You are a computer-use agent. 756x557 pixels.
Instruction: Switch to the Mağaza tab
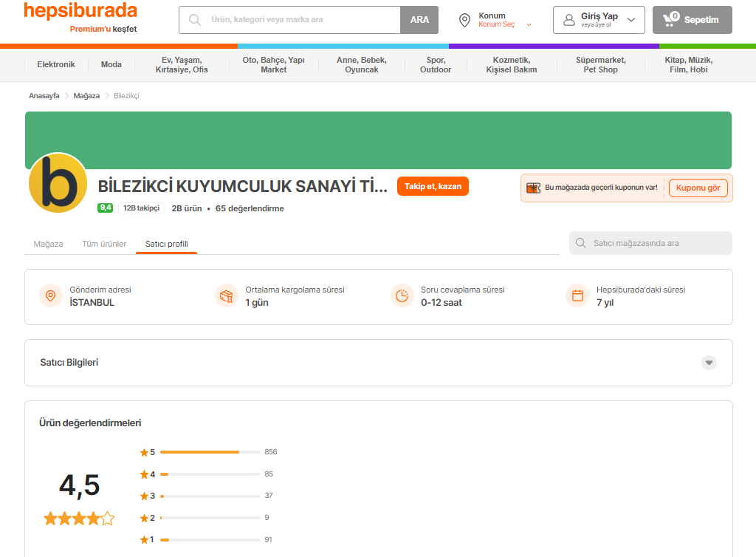point(48,244)
